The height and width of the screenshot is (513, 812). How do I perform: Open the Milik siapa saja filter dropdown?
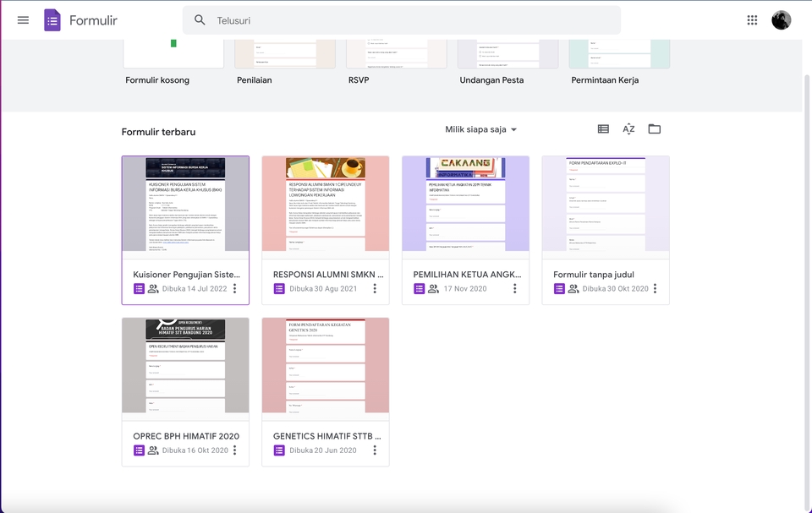tap(480, 128)
